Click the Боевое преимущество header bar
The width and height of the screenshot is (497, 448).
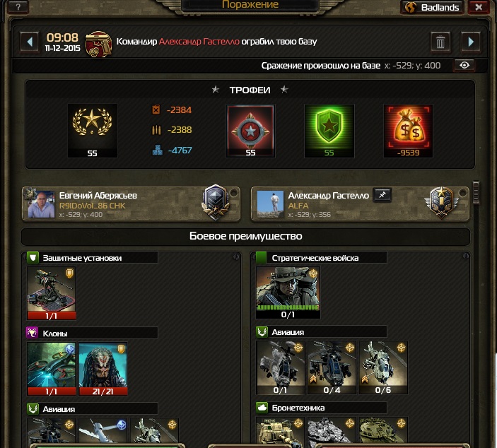(x=245, y=236)
